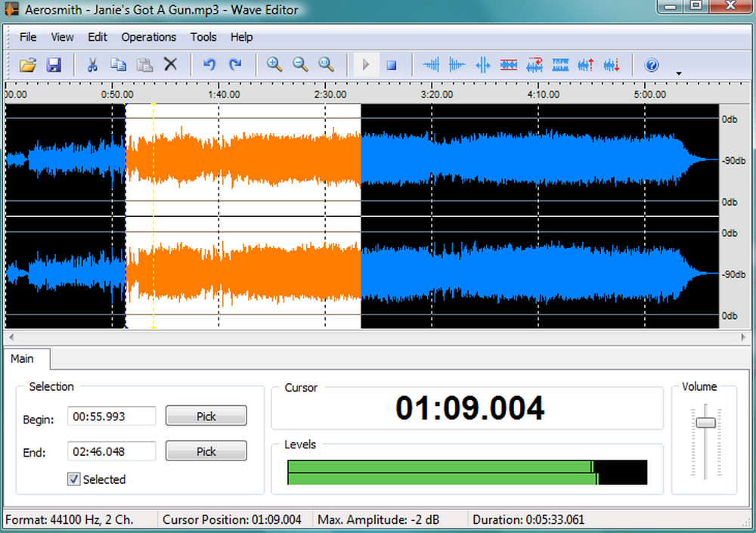Zoom out of the waveform
This screenshot has height=533, width=756.
[x=300, y=64]
